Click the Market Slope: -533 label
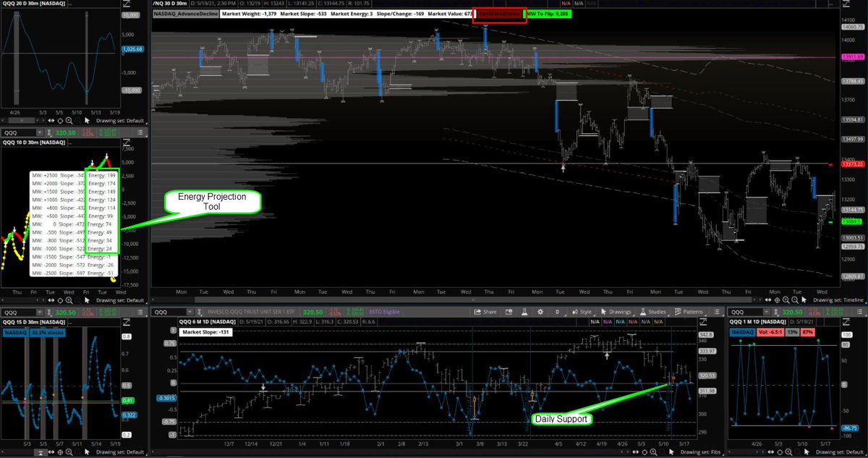 303,14
